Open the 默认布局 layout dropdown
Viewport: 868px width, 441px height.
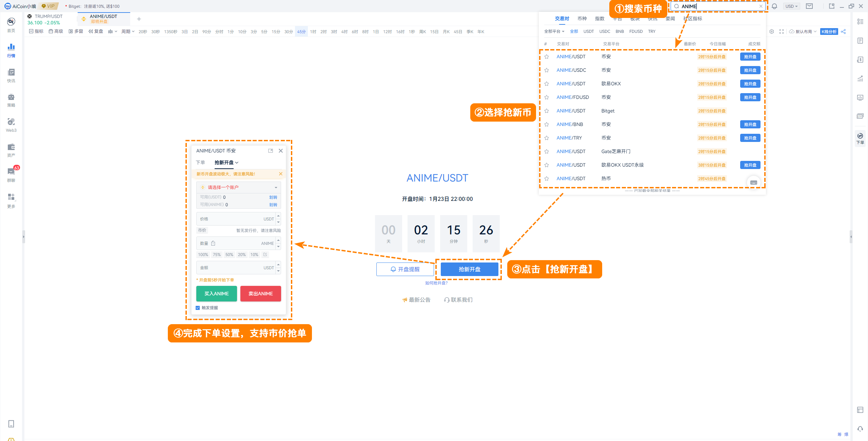[803, 31]
